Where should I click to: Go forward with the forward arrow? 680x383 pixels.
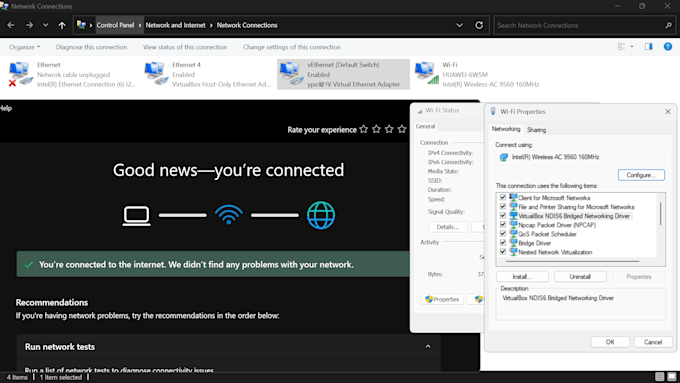point(29,25)
